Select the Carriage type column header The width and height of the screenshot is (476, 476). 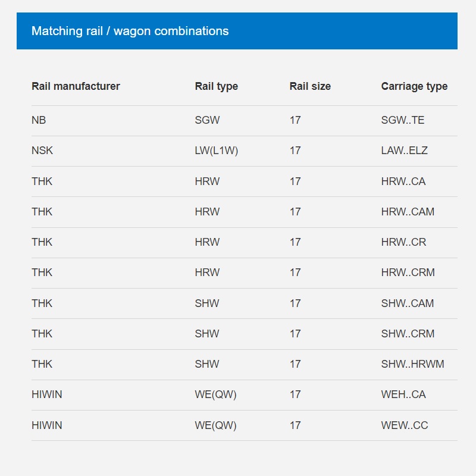[x=414, y=86]
